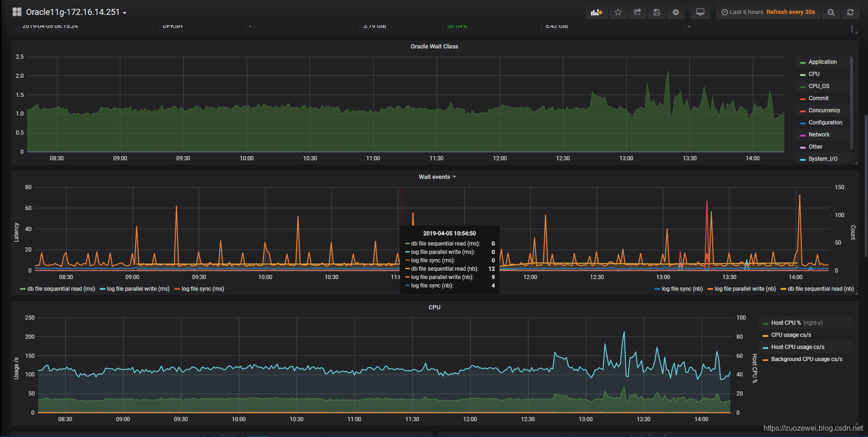Toggle log file parallel write (ms) series

(138, 289)
